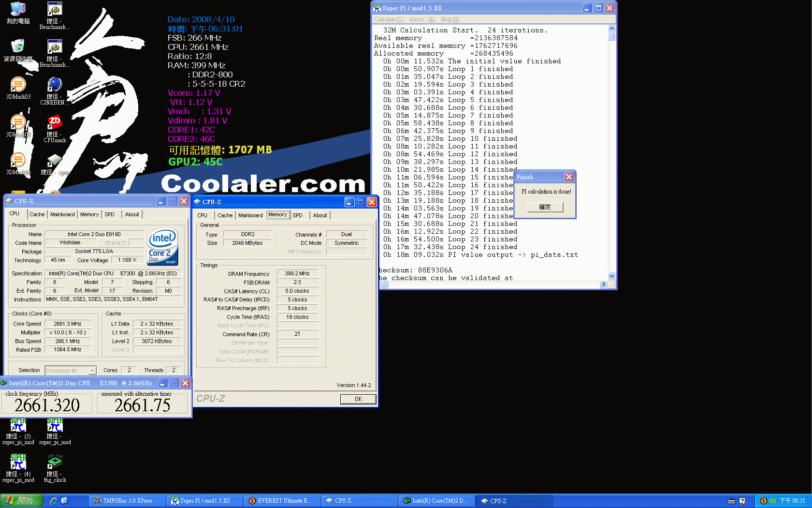
Task: Open the CPUmark shortcut icon
Action: tap(55, 122)
